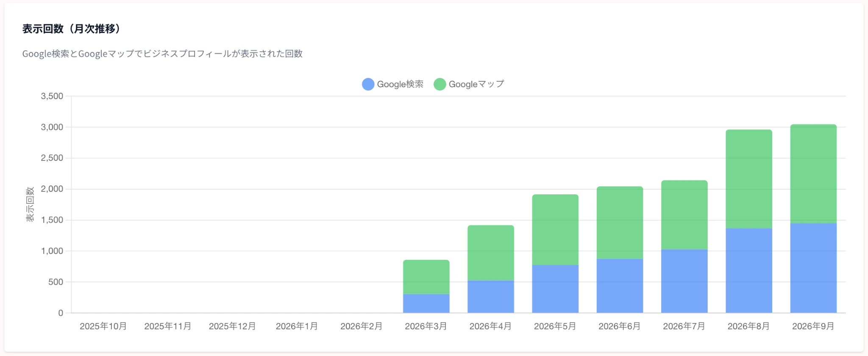Select the 2025年12月 month label
Viewport: 868px width, 356px height.
pos(232,326)
